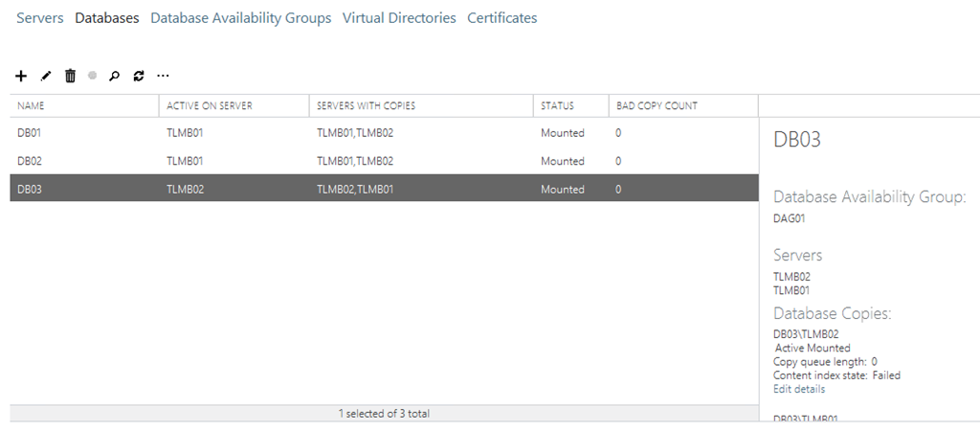Click the Active Mounted status text
980x431 pixels.
click(813, 348)
